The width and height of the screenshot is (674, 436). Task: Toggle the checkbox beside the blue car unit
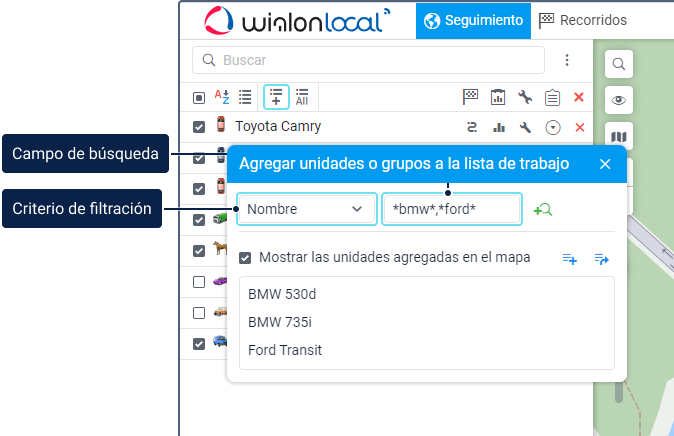click(x=199, y=344)
